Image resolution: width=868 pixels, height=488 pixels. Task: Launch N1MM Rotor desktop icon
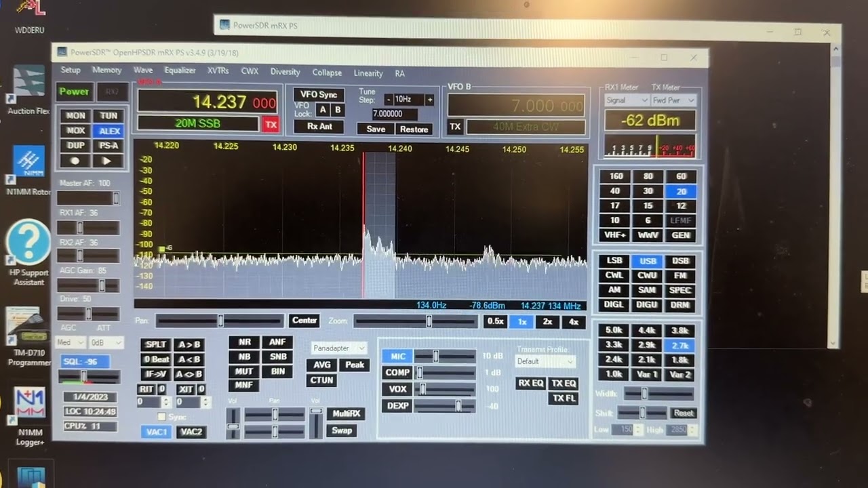pos(28,170)
